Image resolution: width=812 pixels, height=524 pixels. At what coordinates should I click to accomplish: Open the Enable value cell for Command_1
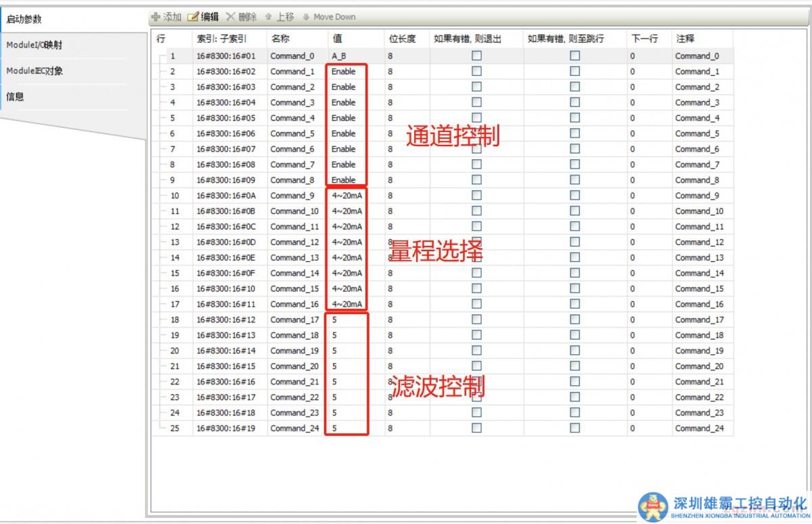[x=344, y=71]
